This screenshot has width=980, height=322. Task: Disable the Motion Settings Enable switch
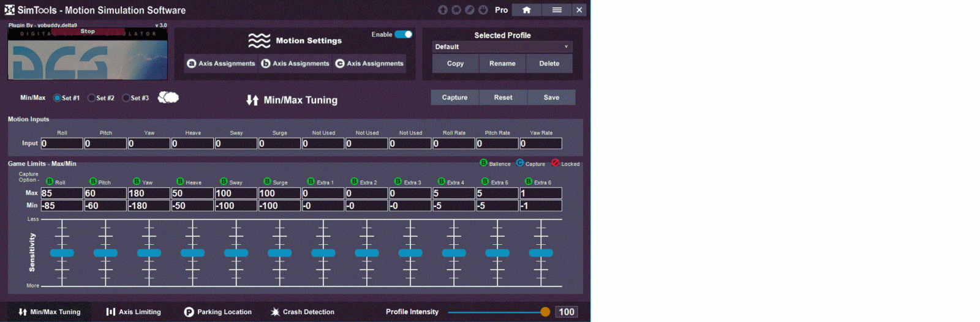tap(404, 34)
